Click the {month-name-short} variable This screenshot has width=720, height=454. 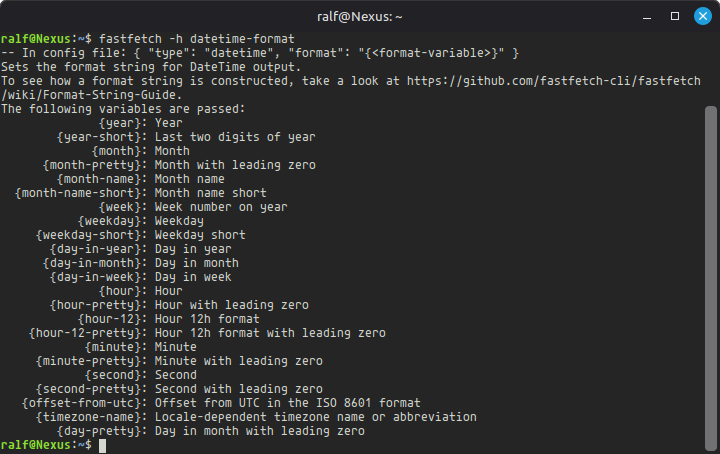[x=77, y=193]
